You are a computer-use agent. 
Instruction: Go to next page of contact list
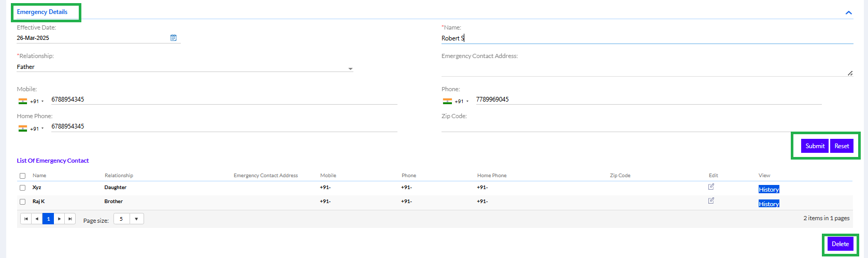point(60,219)
